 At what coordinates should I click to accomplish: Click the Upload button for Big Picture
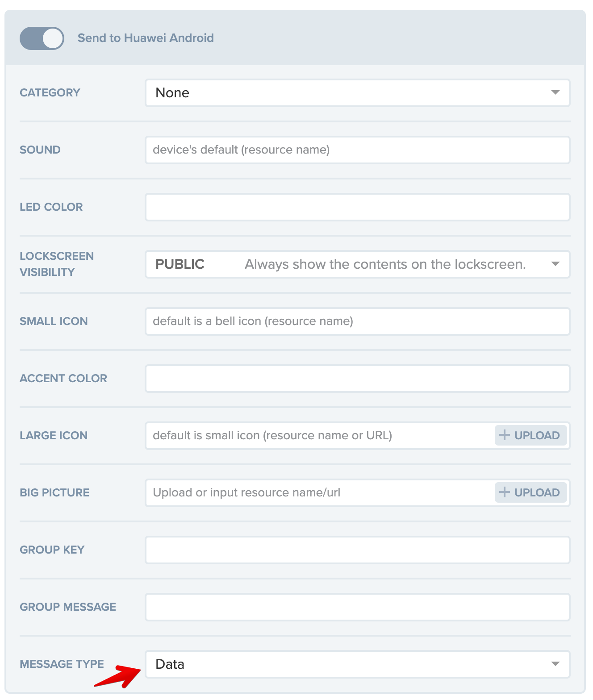pyautogui.click(x=530, y=492)
